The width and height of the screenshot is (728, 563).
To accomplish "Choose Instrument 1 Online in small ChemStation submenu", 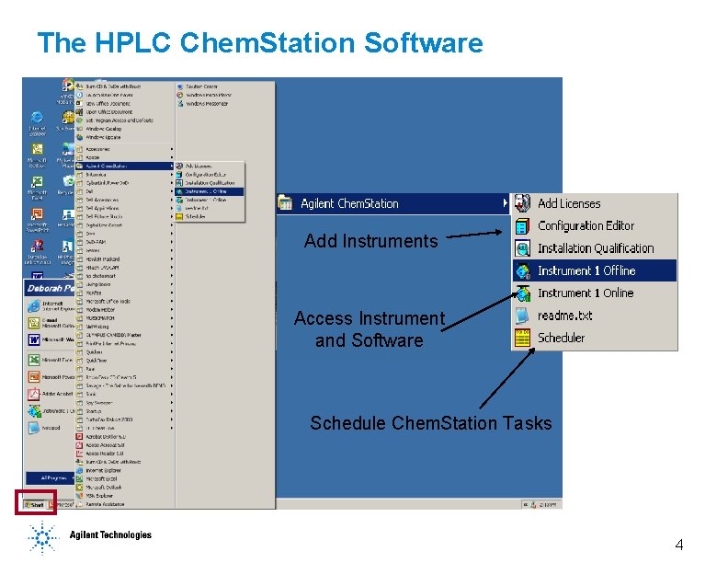I will [210, 200].
